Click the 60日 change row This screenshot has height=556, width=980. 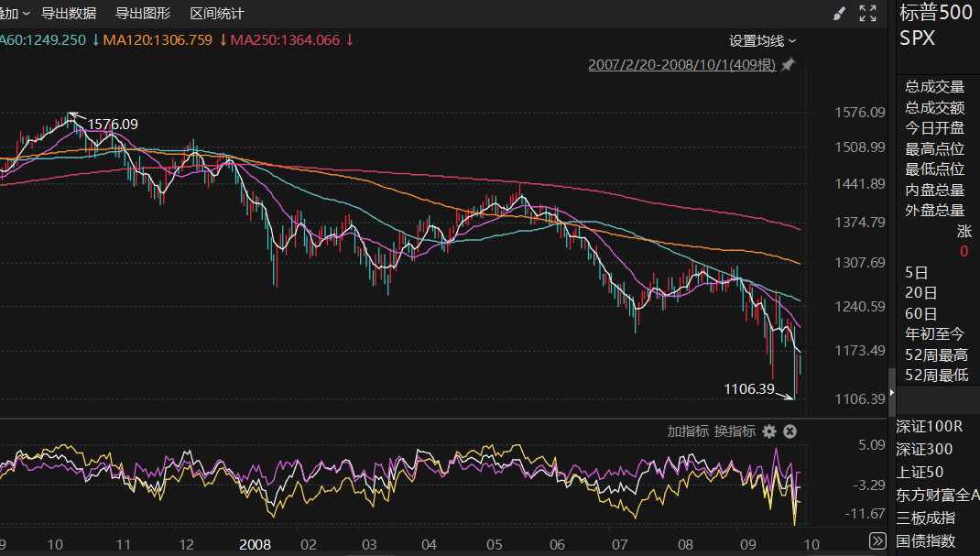coord(920,313)
